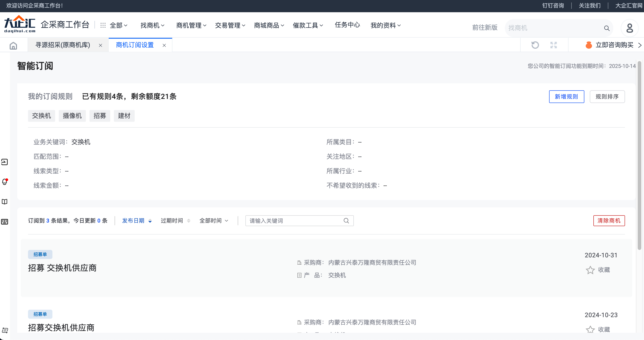This screenshot has height=340, width=644.
Task: Open the 商机管理 menu dropdown
Action: tap(191, 25)
